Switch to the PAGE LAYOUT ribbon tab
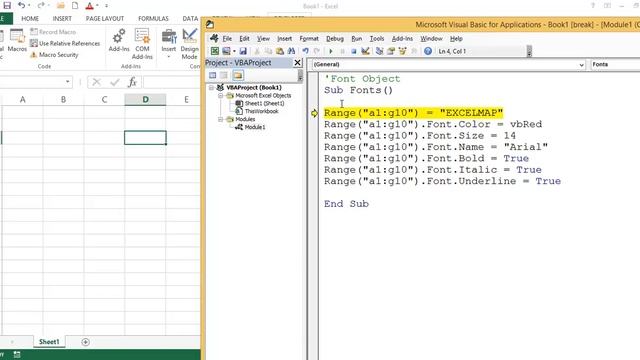640x360 pixels. point(105,19)
